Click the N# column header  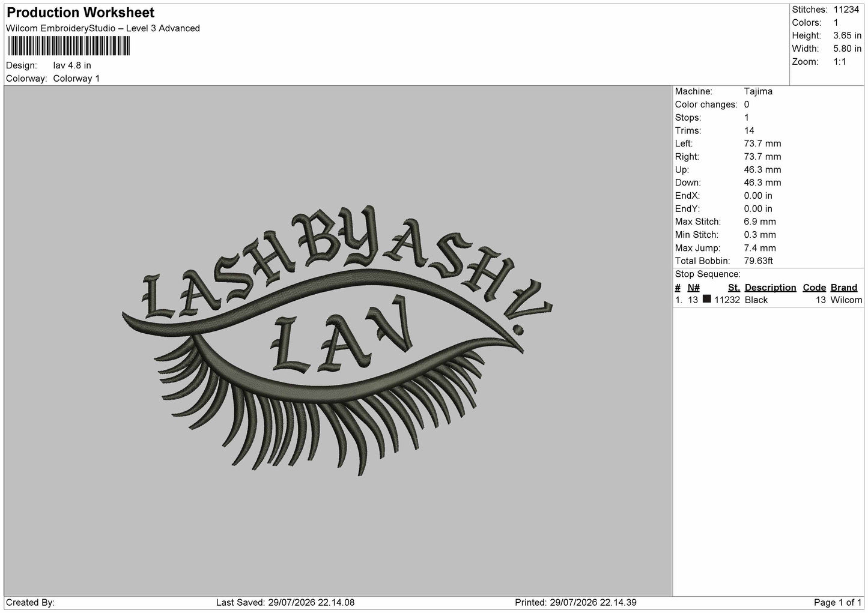tap(694, 288)
